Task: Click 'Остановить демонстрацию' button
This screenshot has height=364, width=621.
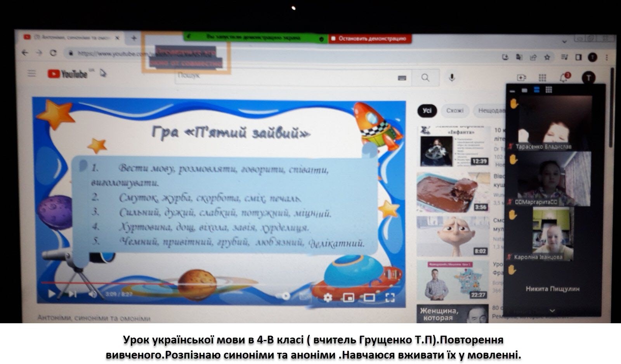Action: pyautogui.click(x=371, y=39)
